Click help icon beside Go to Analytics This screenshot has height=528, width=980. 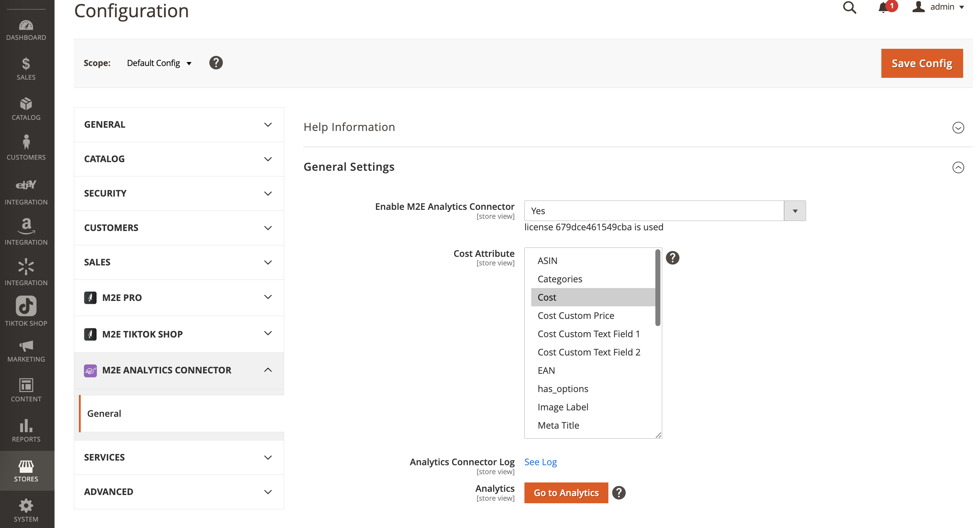coord(619,492)
